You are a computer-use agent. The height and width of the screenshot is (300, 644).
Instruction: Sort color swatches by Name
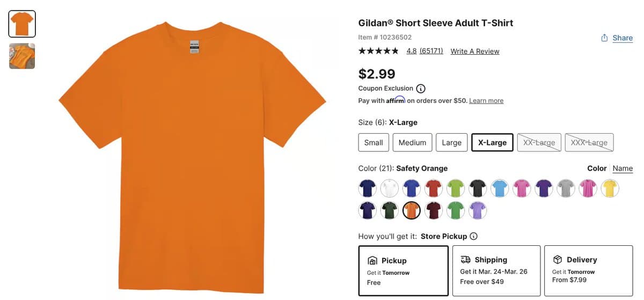(623, 169)
